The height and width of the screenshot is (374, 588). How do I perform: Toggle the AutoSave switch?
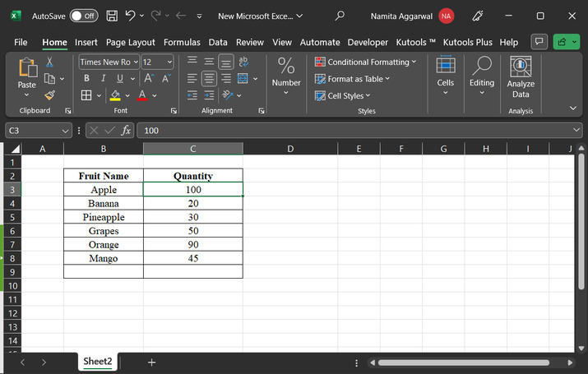pyautogui.click(x=83, y=16)
